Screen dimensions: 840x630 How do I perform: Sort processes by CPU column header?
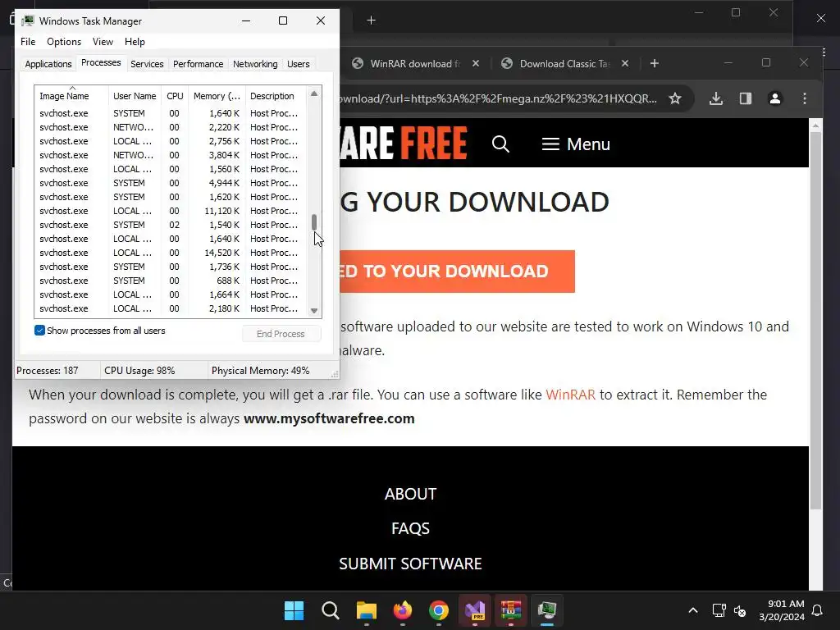pyautogui.click(x=175, y=96)
